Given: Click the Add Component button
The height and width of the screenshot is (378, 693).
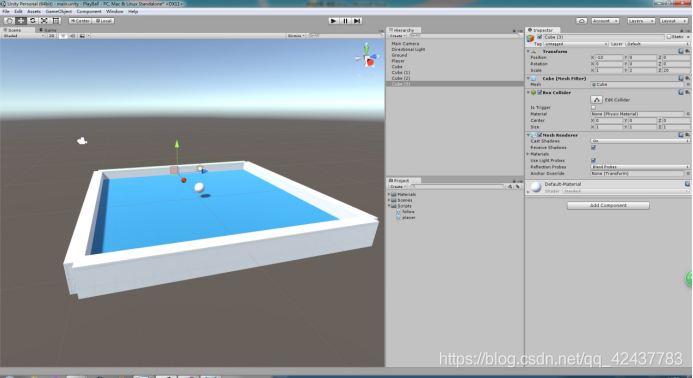Looking at the screenshot, I should pyautogui.click(x=608, y=206).
